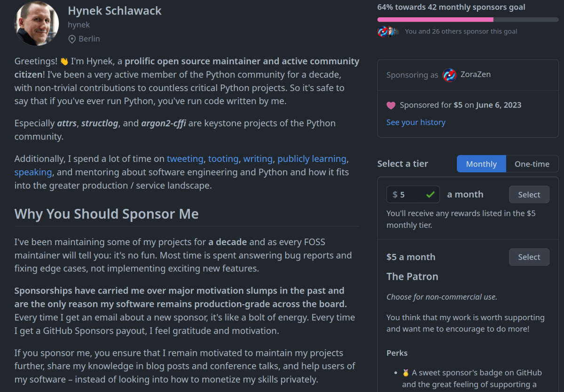Click Hynek's profile photo
Image resolution: width=564 pixels, height=392 pixels.
[x=36, y=23]
